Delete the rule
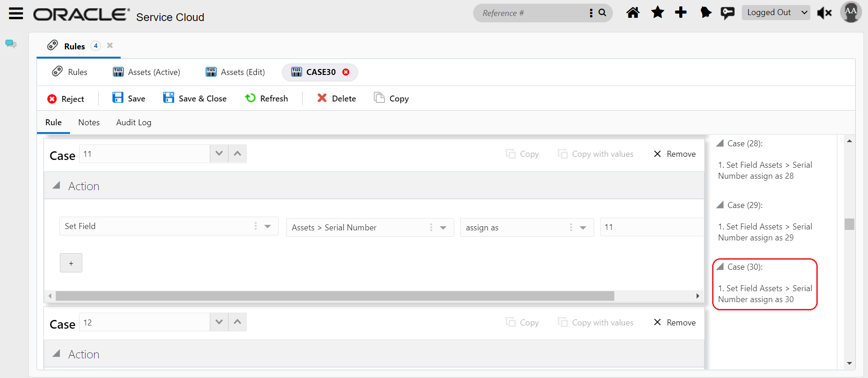This screenshot has height=378, width=868. click(336, 98)
